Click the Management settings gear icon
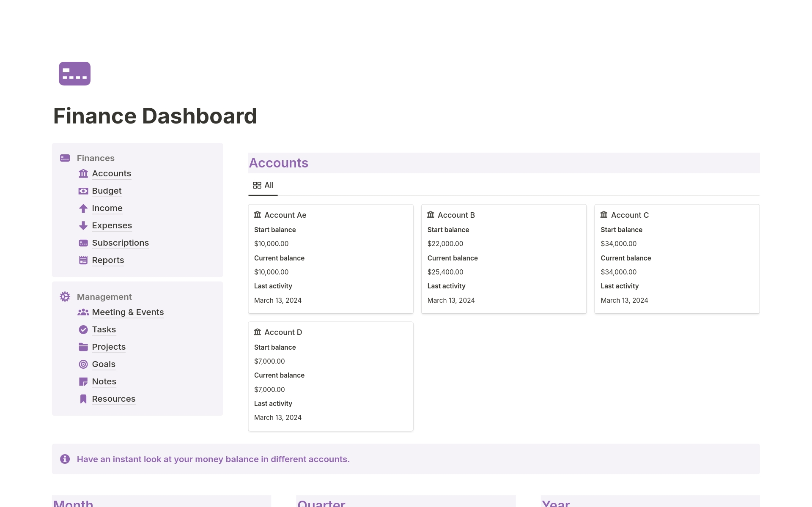Screen dimensions: 812x507 pyautogui.click(x=66, y=296)
